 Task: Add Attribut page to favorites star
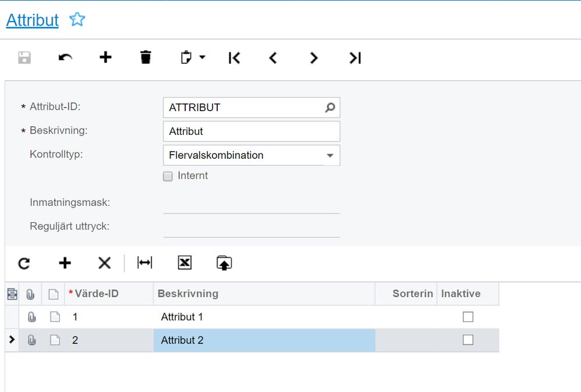pyautogui.click(x=77, y=20)
